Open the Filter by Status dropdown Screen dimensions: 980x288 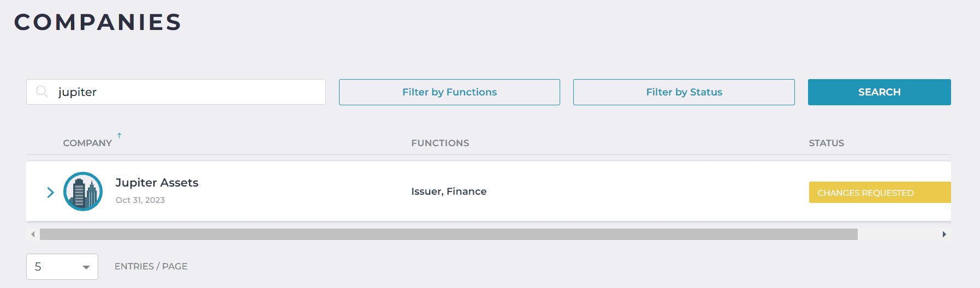[684, 92]
